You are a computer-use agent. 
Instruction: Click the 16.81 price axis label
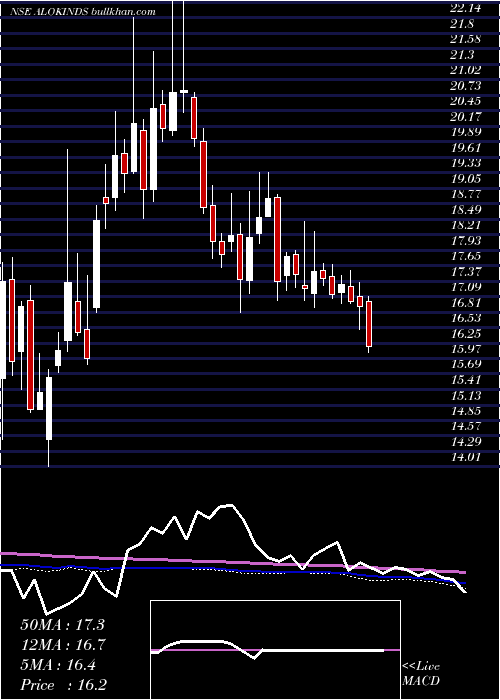tap(466, 303)
